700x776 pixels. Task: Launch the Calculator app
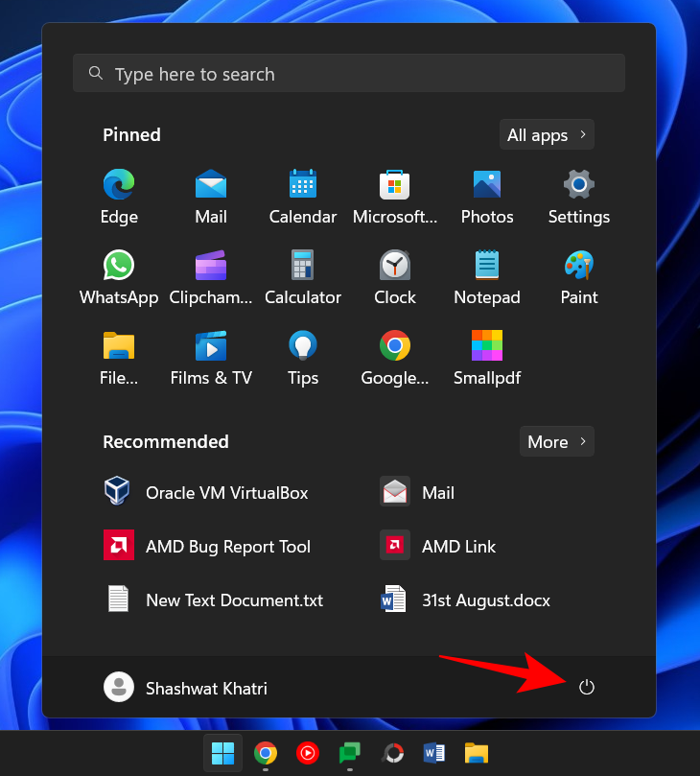(x=303, y=277)
